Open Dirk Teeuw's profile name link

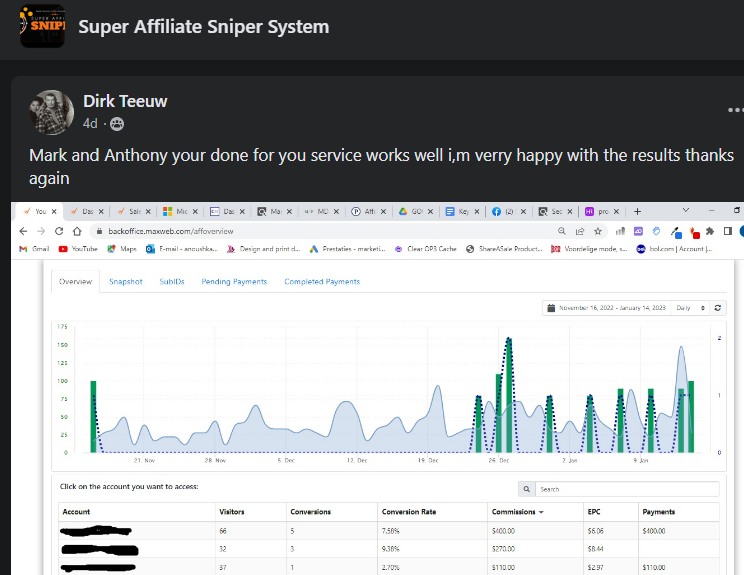click(125, 101)
